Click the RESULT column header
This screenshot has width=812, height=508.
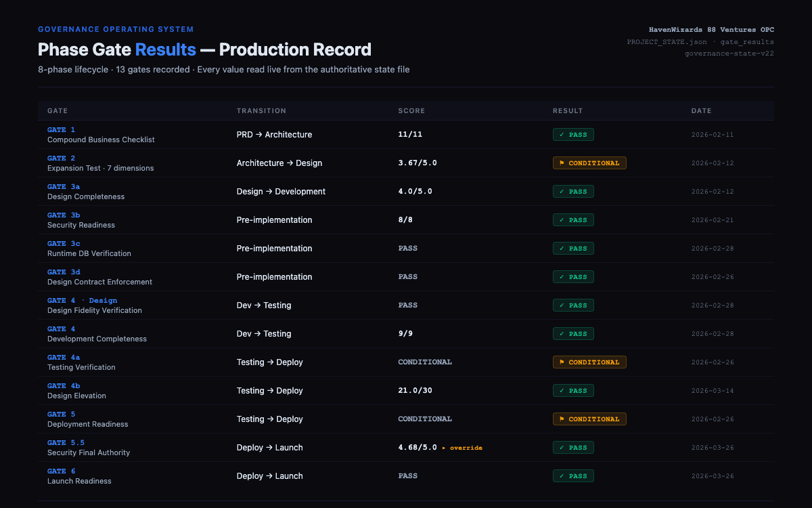pos(568,111)
